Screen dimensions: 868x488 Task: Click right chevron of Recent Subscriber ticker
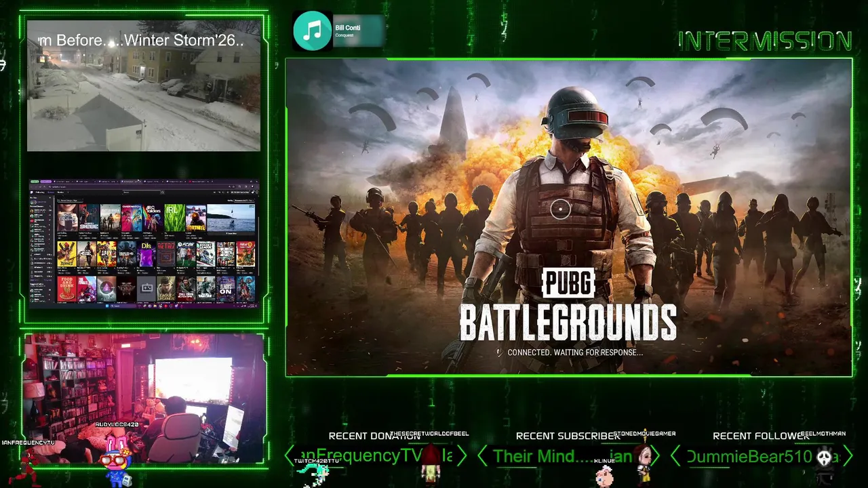654,456
